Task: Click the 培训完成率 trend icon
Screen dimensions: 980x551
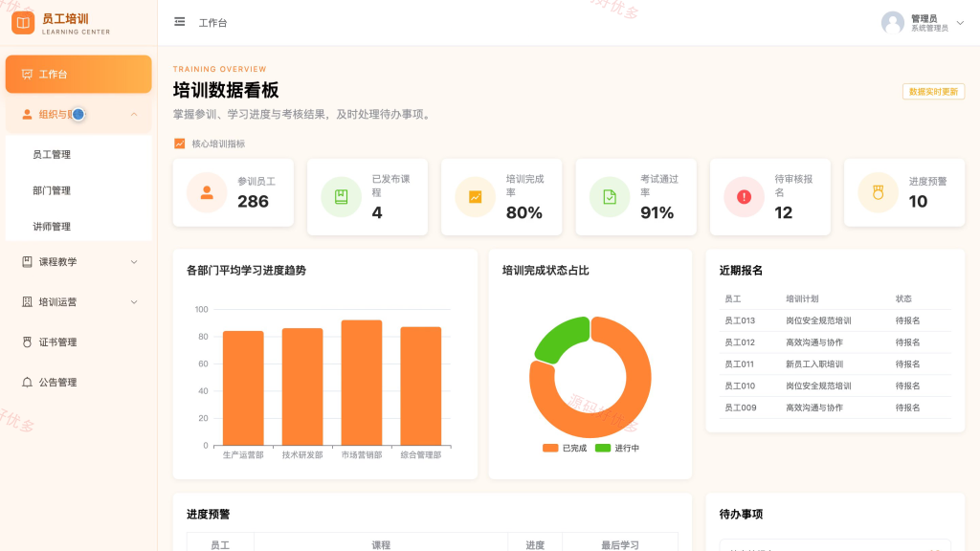Action: point(475,197)
